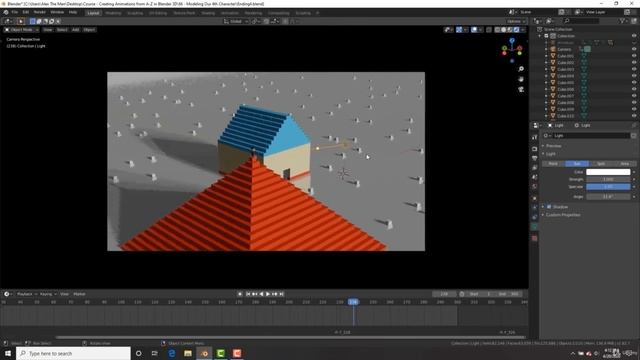The image size is (640, 360).
Task: Hide Cube.001 using its eye icon
Action: point(634,56)
